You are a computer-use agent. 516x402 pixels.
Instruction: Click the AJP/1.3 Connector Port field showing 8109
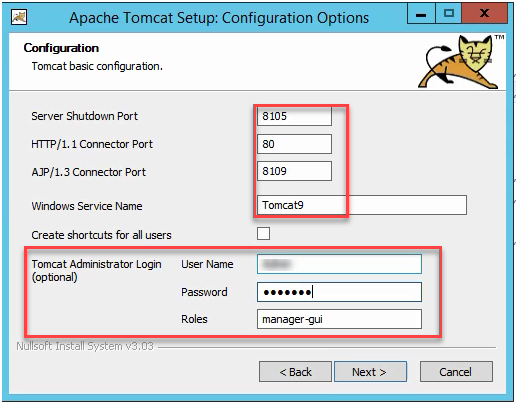(x=294, y=171)
